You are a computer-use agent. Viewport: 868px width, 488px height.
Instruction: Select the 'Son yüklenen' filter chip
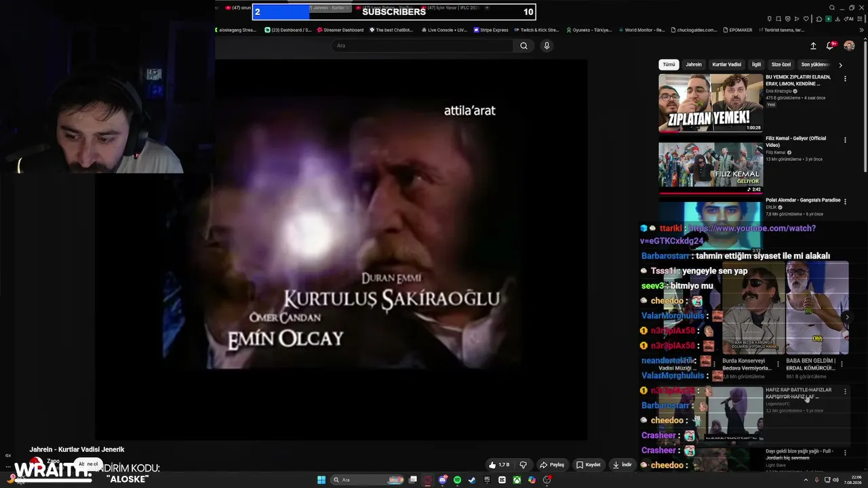point(815,64)
